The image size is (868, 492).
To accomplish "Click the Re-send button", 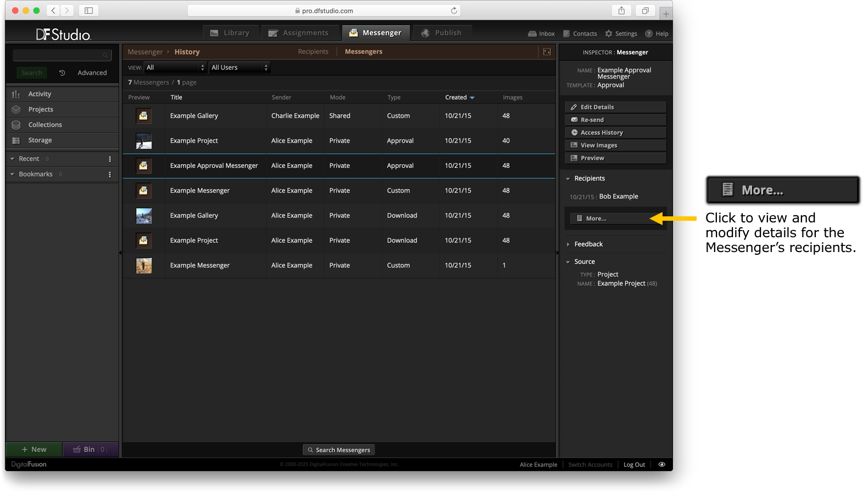I will click(x=615, y=120).
